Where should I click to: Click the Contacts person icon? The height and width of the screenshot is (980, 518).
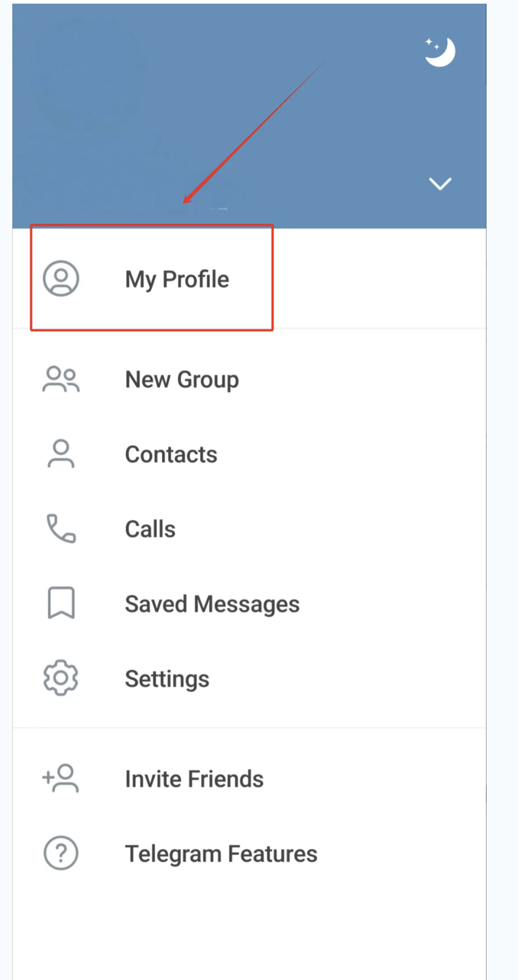coord(61,454)
